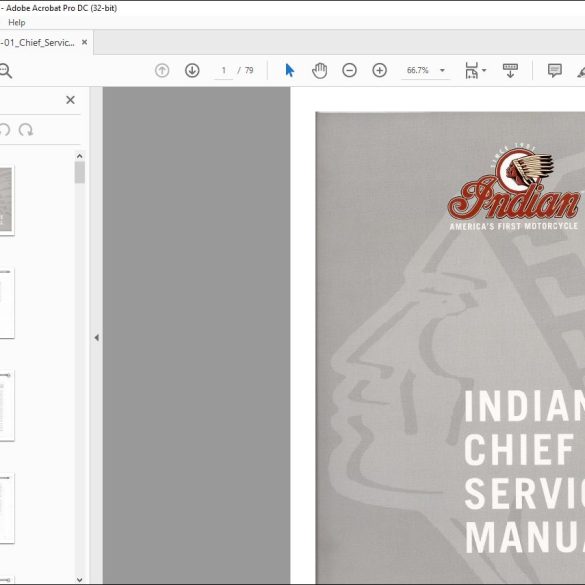Close the page thumbnails panel
This screenshot has height=585, width=585.
click(x=70, y=100)
